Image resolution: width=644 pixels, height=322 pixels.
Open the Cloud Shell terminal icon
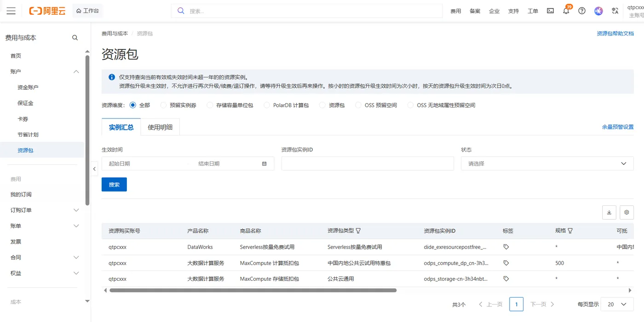pyautogui.click(x=550, y=11)
